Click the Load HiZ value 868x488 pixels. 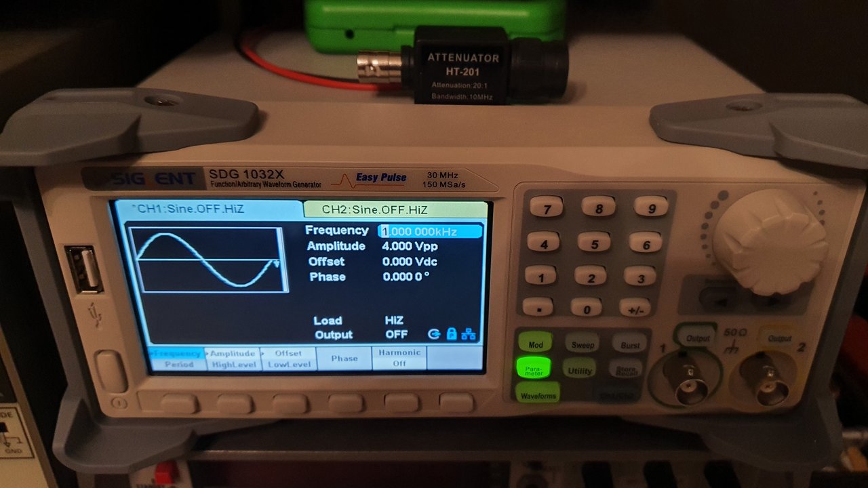click(395, 321)
